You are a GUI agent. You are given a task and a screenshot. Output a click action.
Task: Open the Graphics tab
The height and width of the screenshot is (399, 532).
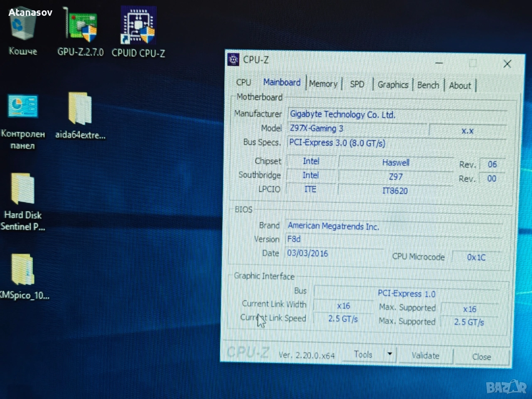coord(393,85)
